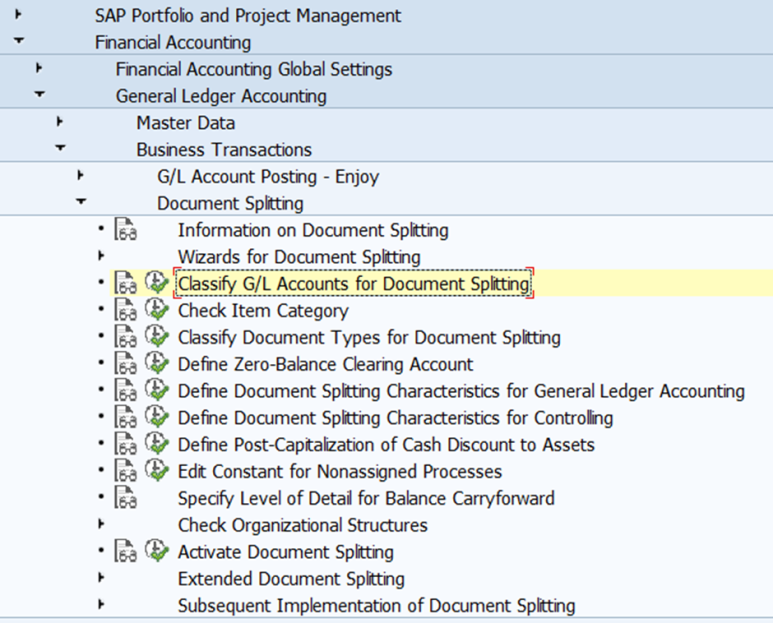Open documentation icon for Characteristics for General Ledger Accounting
Image resolution: width=773 pixels, height=623 pixels.
126,390
